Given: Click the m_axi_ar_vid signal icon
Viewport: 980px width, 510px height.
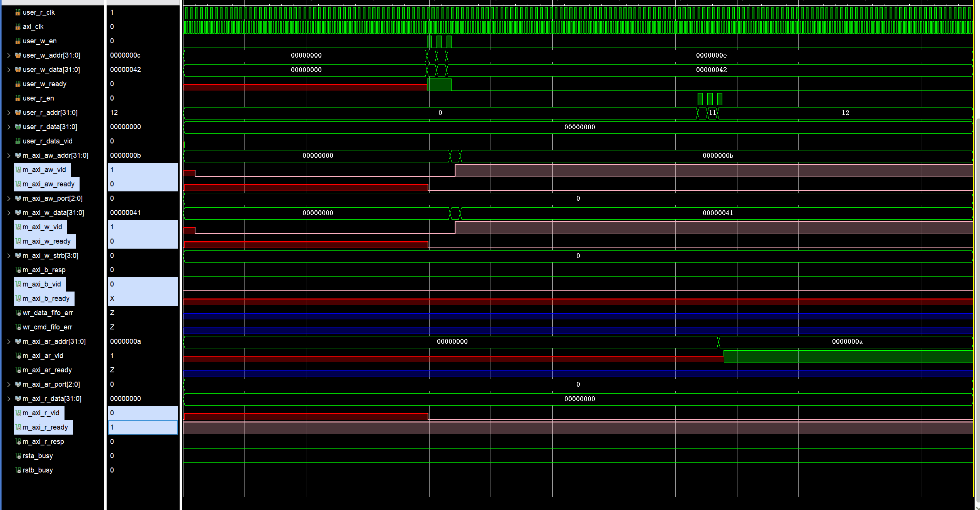Looking at the screenshot, I should pyautogui.click(x=18, y=356).
